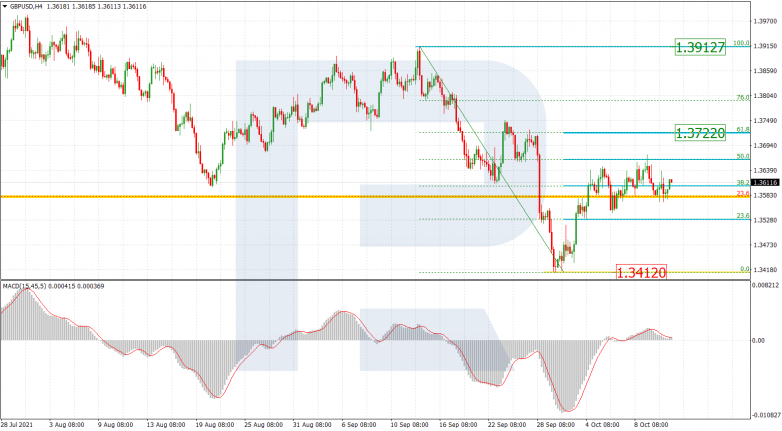The height and width of the screenshot is (431, 782).
Task: Click 1.35830 on the price axis
Action: [x=766, y=195]
